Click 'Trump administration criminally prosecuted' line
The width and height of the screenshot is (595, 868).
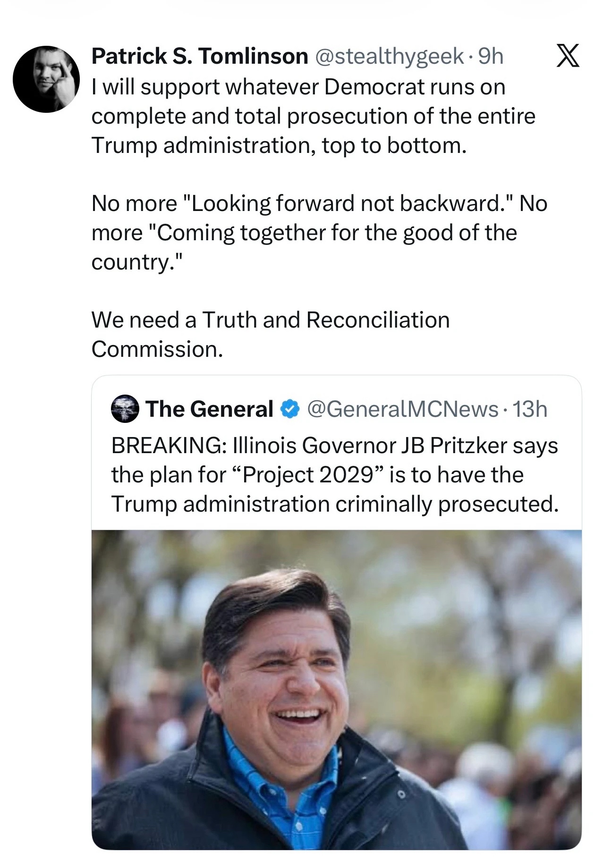(334, 504)
